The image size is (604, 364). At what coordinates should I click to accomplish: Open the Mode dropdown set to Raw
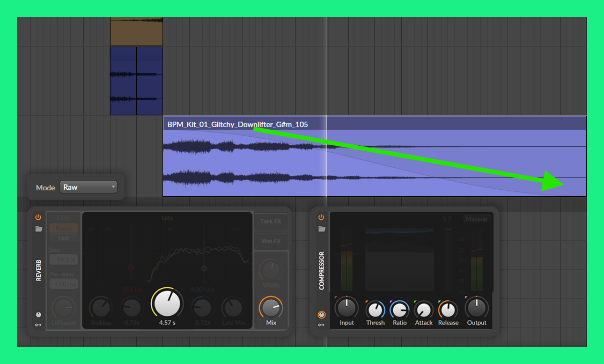click(89, 187)
